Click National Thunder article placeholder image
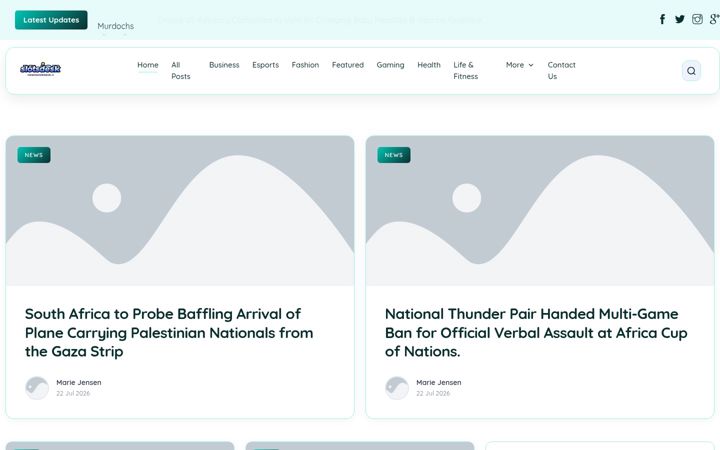The height and width of the screenshot is (450, 720). [x=540, y=211]
